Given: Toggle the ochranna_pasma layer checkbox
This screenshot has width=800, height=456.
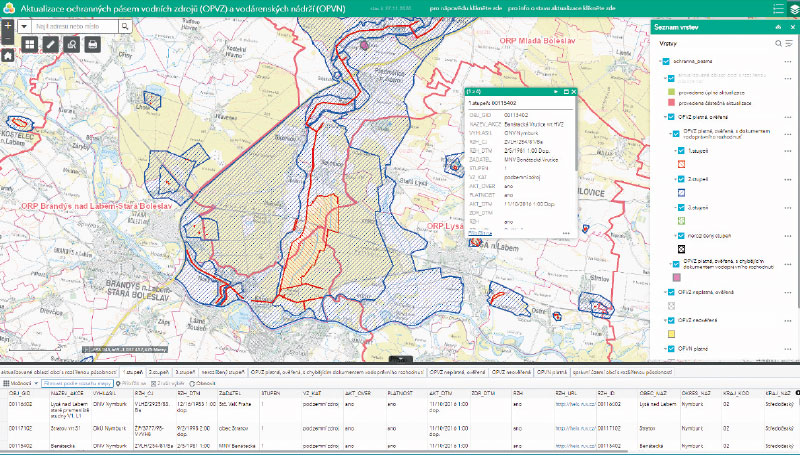Looking at the screenshot, I should click(x=665, y=62).
